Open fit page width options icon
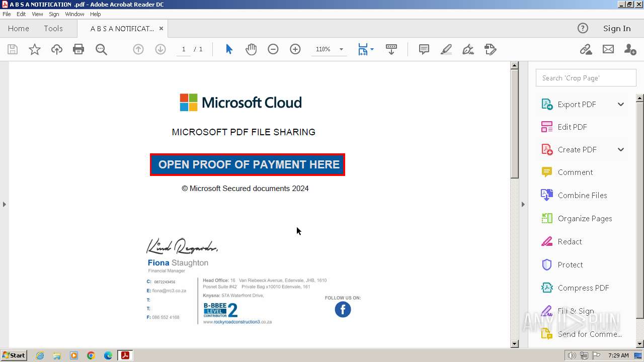 [x=365, y=49]
